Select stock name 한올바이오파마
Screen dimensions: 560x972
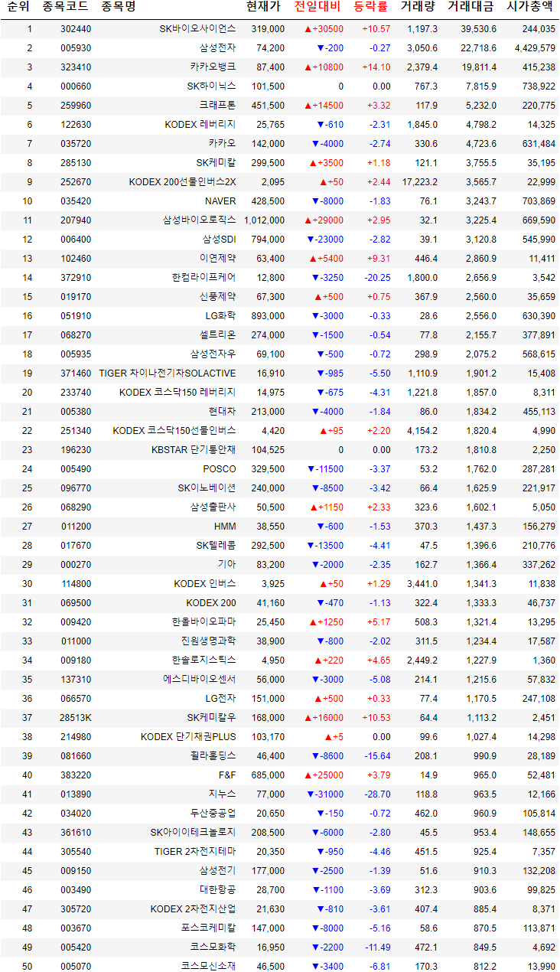tap(203, 622)
